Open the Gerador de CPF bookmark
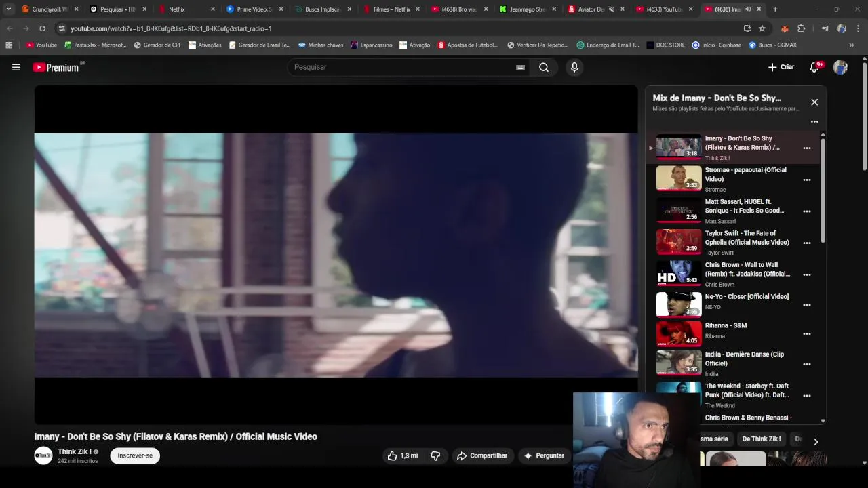The width and height of the screenshot is (868, 488). (157, 45)
